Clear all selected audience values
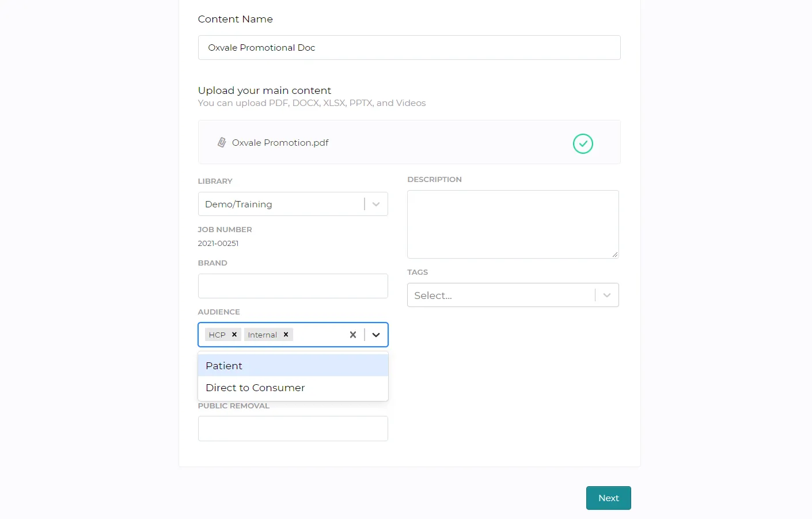Image resolution: width=812 pixels, height=519 pixels. (x=353, y=335)
